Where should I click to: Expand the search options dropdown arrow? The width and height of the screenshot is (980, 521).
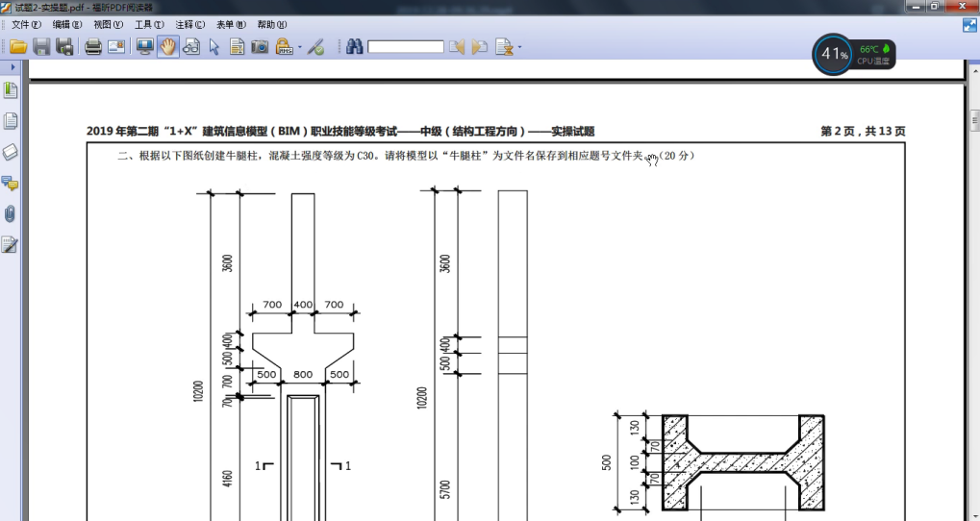[x=519, y=47]
